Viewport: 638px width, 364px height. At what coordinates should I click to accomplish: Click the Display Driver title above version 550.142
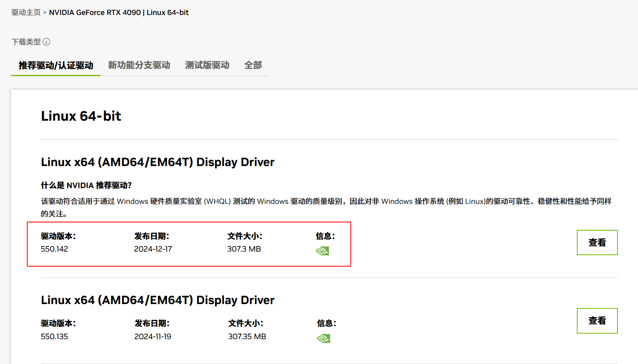pos(158,162)
